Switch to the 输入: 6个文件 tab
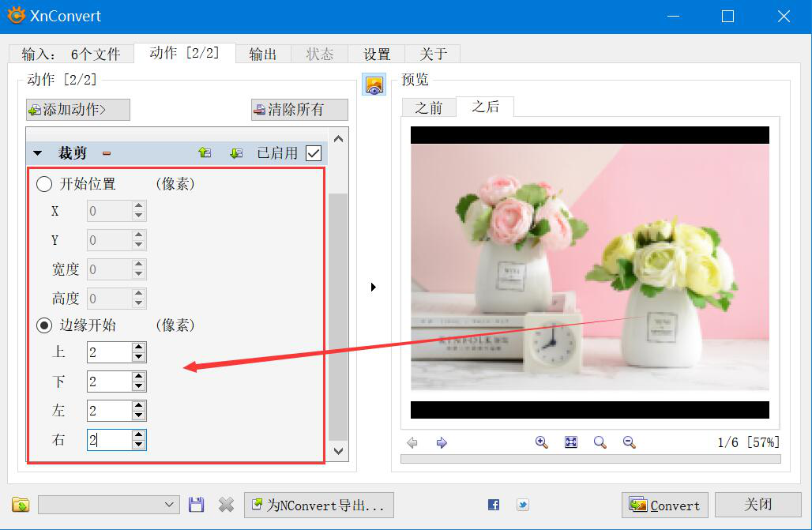 71,54
